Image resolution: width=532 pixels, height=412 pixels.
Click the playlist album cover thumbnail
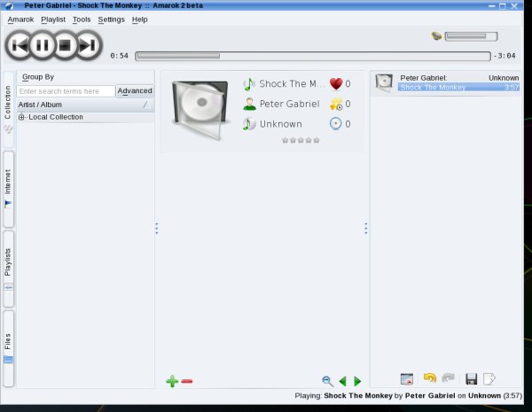384,82
